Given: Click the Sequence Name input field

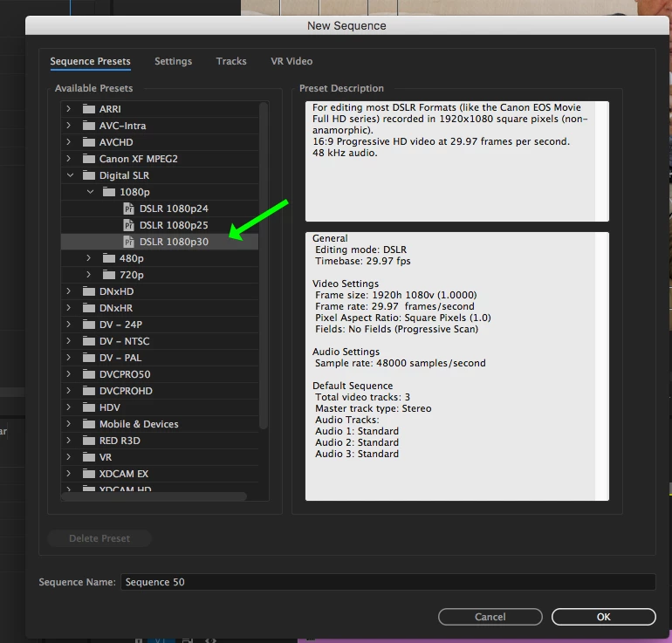Looking at the screenshot, I should coord(387,582).
